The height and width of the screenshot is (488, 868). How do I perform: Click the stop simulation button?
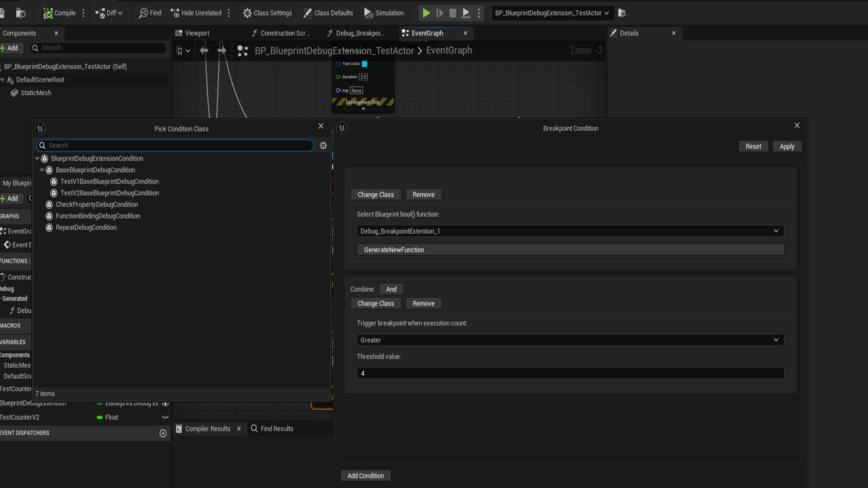point(452,13)
